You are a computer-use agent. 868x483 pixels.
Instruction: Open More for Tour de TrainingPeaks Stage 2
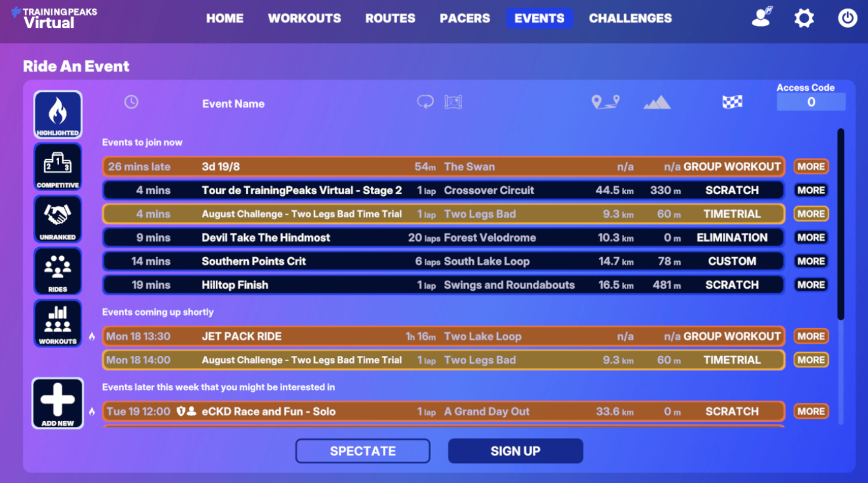811,190
